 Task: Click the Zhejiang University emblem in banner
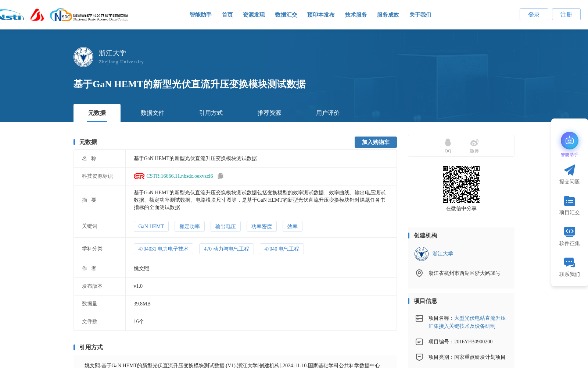pos(83,57)
